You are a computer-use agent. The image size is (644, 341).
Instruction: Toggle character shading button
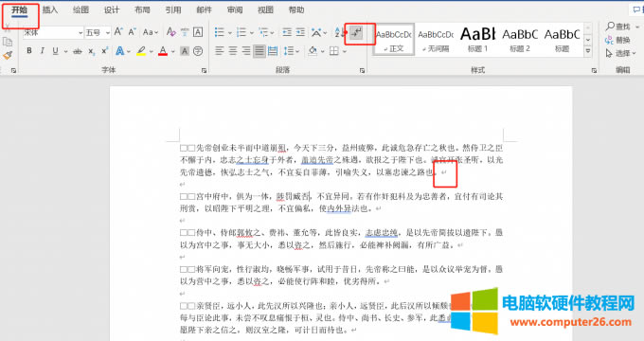(185, 51)
